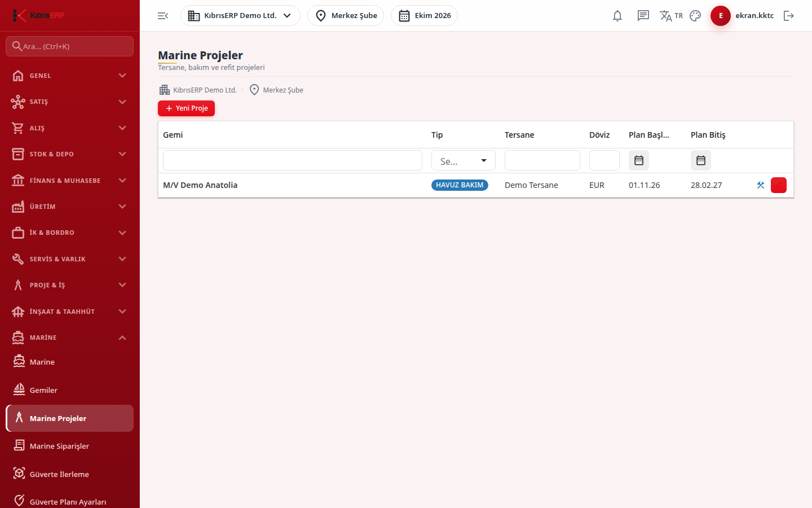Open Marine Siparişler in the sidebar
The height and width of the screenshot is (508, 812).
pyautogui.click(x=70, y=446)
